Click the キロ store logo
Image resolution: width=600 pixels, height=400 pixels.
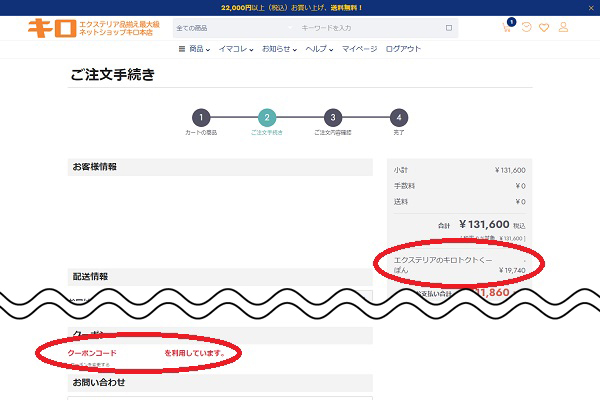point(94,28)
